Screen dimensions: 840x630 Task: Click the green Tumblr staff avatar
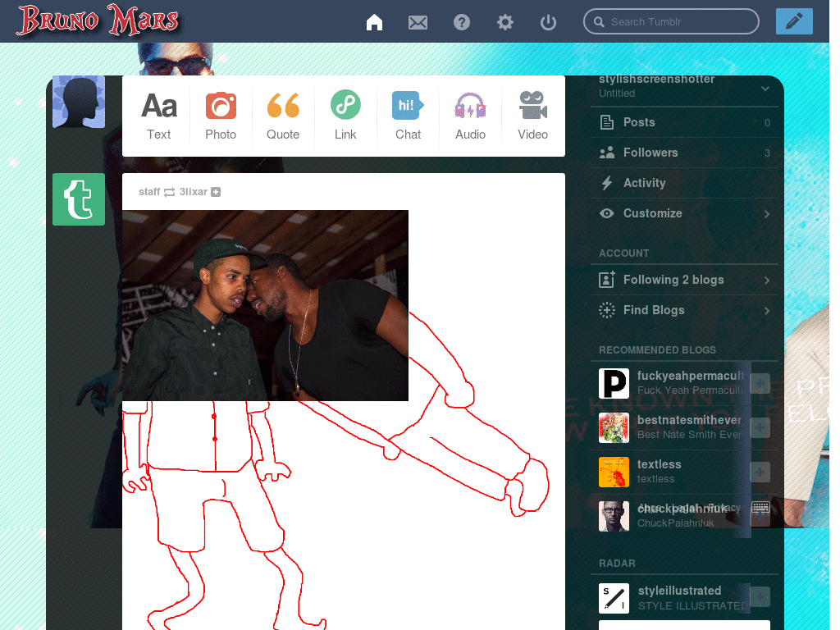point(79,199)
